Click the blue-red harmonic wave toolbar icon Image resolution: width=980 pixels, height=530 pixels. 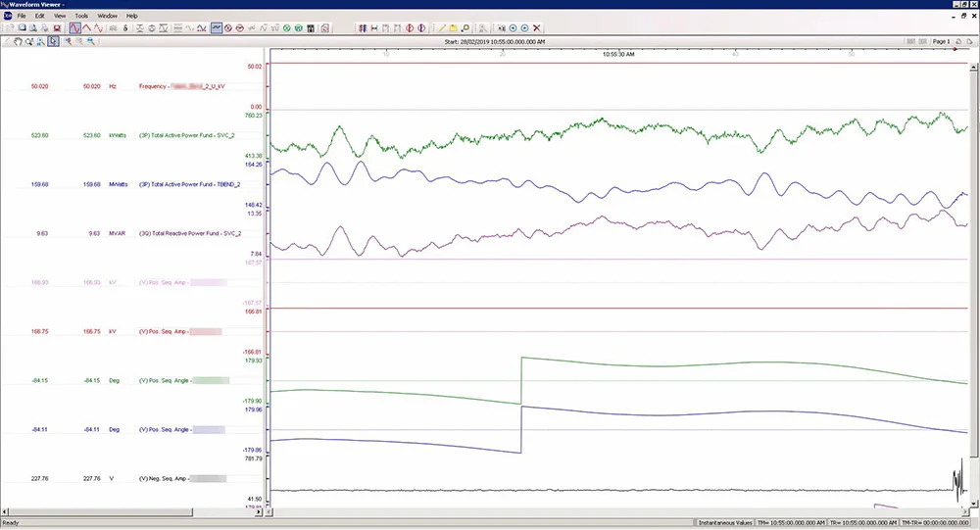point(202,28)
